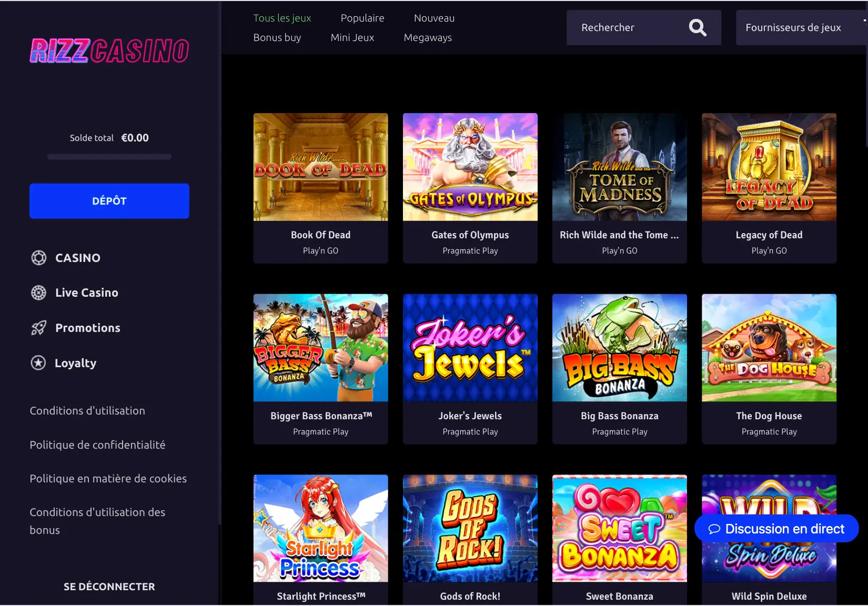Click the Promotions rocket icon
This screenshot has width=868, height=606.
tap(38, 328)
